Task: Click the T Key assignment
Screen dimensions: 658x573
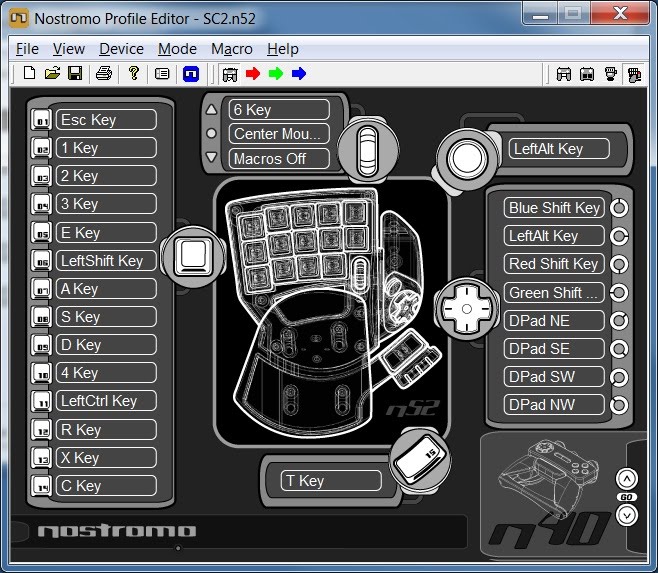Action: pos(331,481)
